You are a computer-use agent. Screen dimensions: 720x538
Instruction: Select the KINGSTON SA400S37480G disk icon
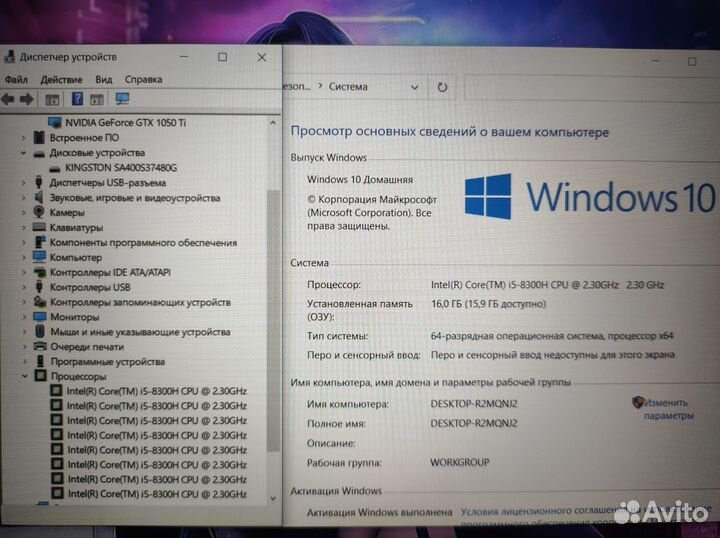(x=55, y=168)
